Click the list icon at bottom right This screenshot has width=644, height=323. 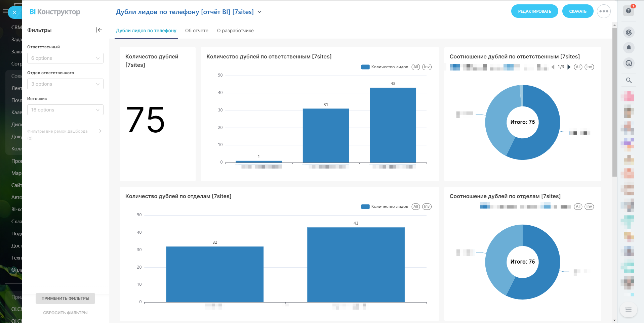pos(629,310)
